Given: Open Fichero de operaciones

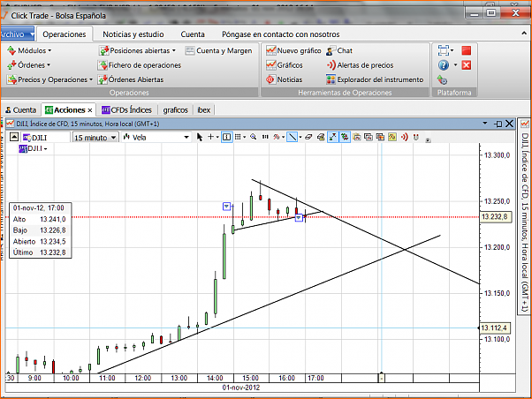Looking at the screenshot, I should click(x=140, y=65).
